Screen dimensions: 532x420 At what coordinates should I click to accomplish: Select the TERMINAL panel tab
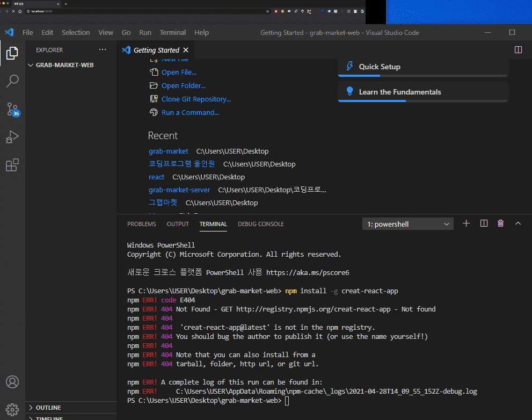pyautogui.click(x=213, y=224)
